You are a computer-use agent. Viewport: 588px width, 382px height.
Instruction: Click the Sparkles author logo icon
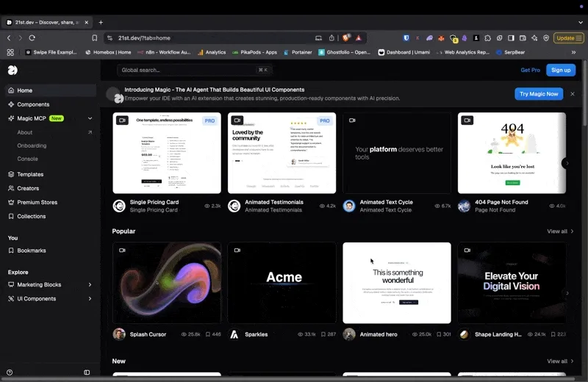(x=234, y=334)
